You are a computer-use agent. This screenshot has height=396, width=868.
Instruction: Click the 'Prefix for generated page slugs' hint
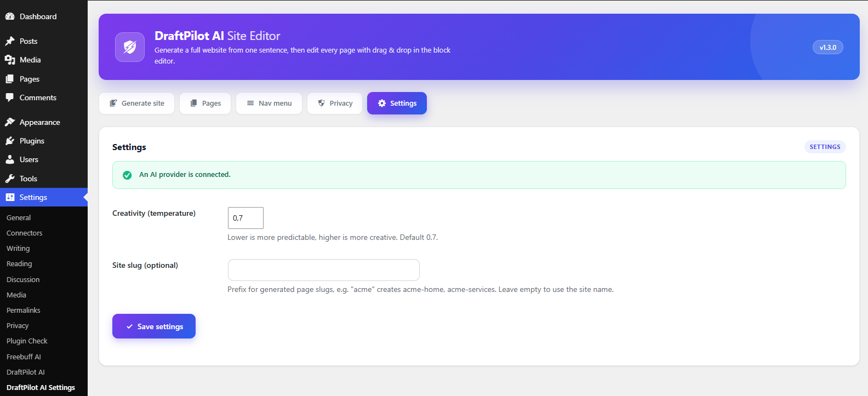point(420,289)
